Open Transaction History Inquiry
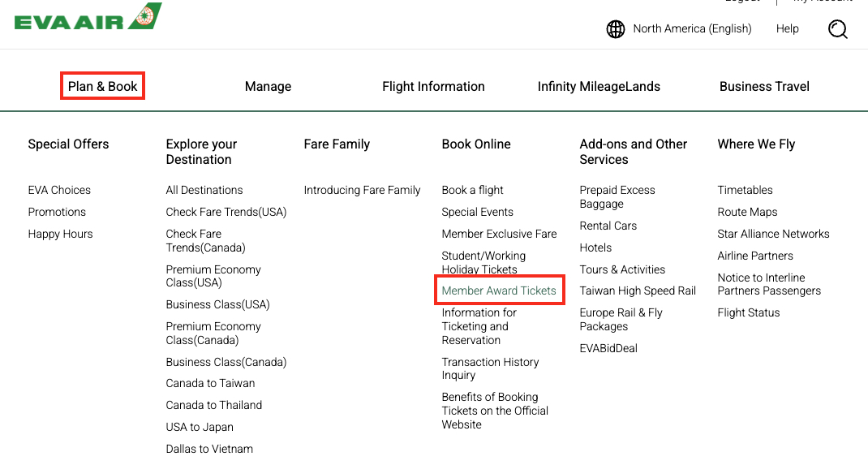 pyautogui.click(x=490, y=368)
